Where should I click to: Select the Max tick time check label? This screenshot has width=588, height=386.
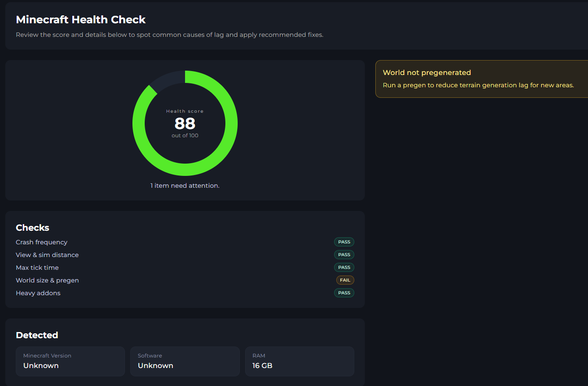[x=37, y=268]
